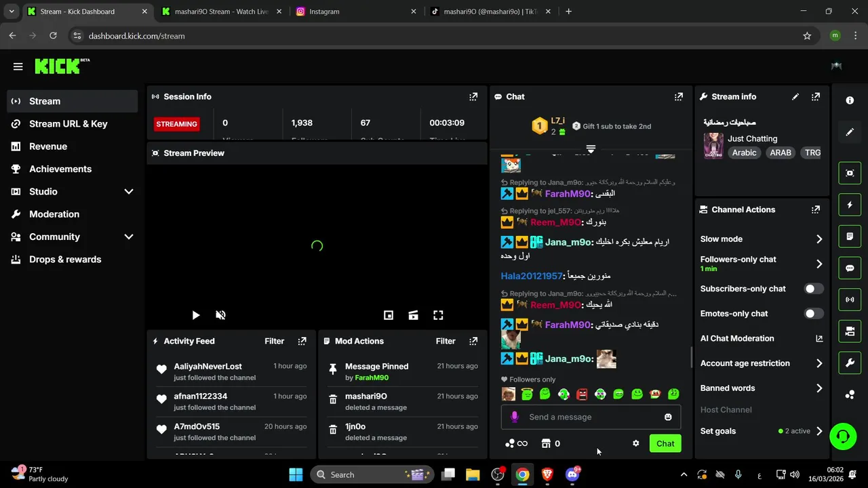Pop out the Stream info panel
The width and height of the screenshot is (868, 488).
(x=816, y=97)
